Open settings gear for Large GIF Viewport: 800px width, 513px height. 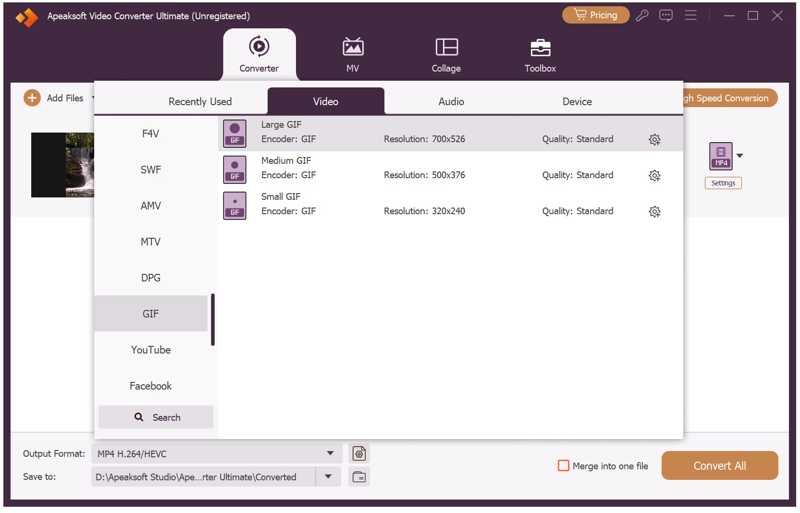654,140
